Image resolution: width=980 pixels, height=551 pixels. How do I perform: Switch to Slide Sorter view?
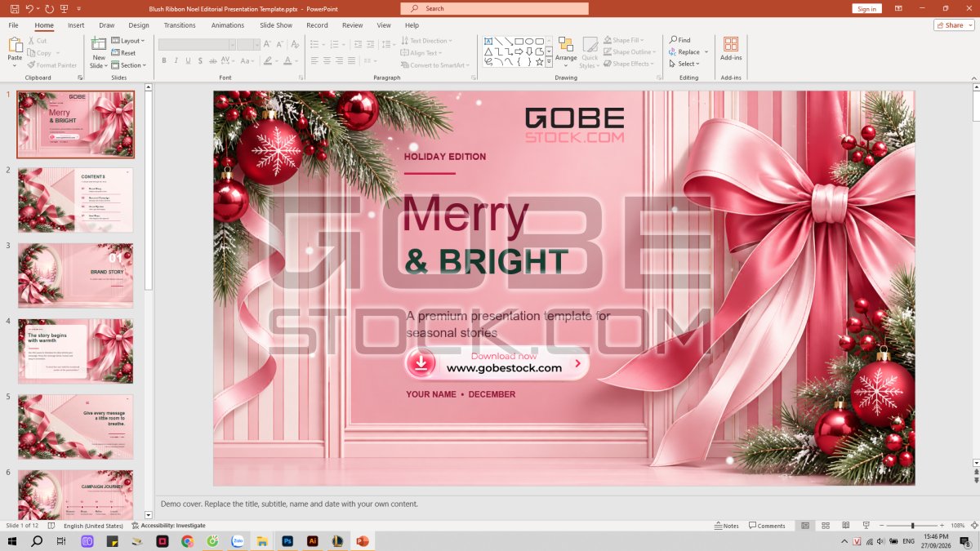coord(826,526)
